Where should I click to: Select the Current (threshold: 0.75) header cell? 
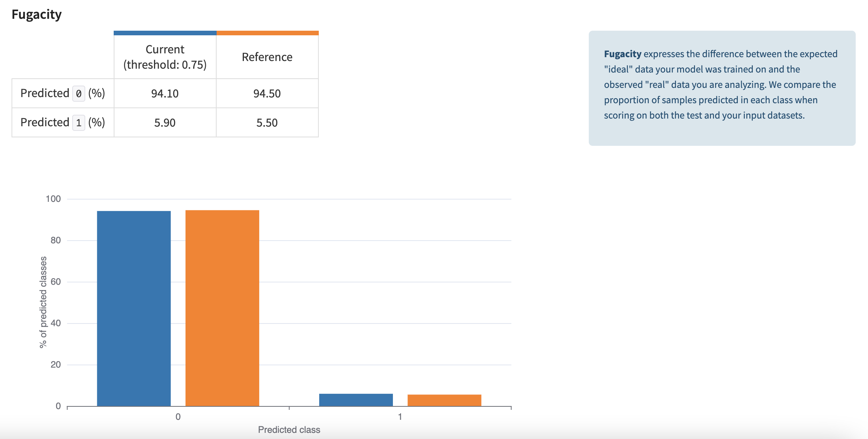[x=165, y=57]
